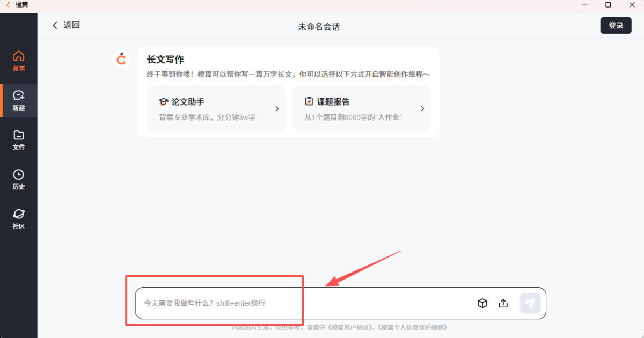
Task: Expand the 课题报告 card chevron
Action: tap(422, 108)
